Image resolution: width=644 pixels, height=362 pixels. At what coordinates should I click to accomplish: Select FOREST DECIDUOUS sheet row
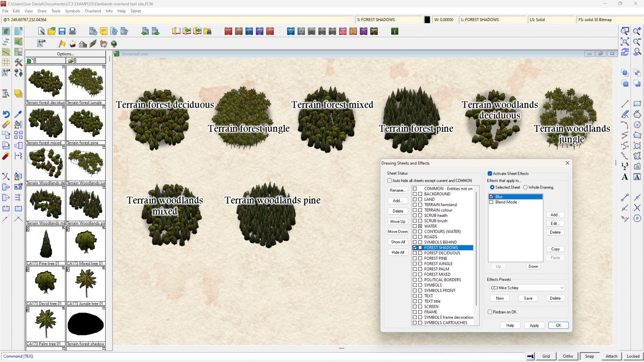click(x=442, y=253)
